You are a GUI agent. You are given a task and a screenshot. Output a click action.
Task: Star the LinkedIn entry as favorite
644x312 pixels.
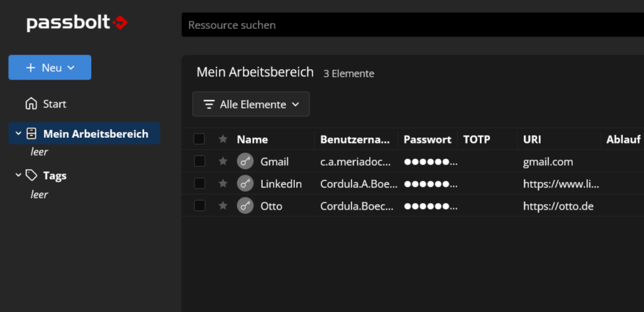[x=223, y=184]
